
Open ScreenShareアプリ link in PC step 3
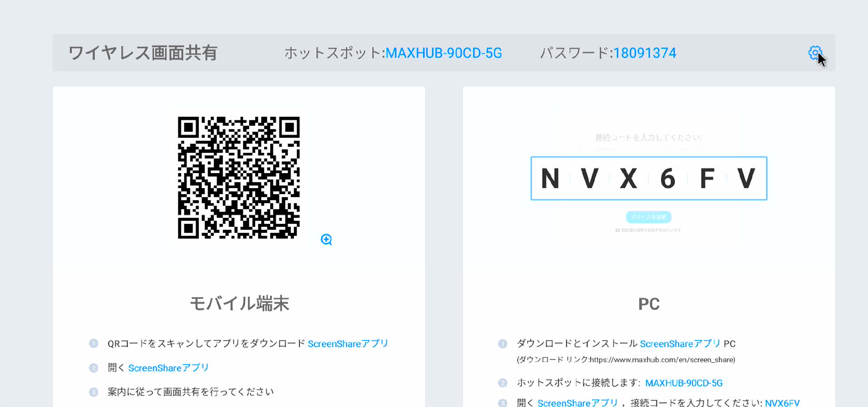point(578,402)
